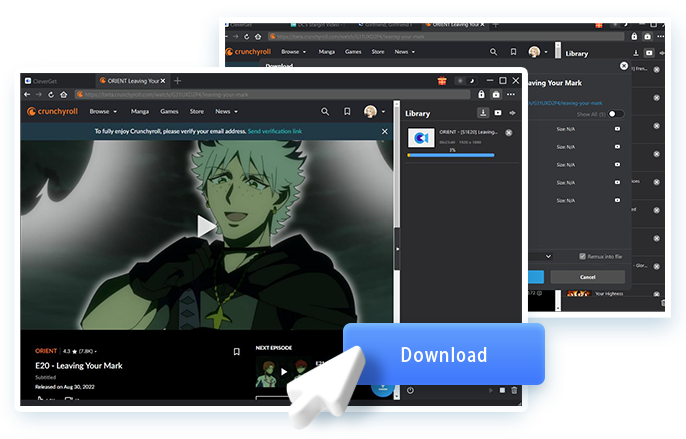Expand the profile avatar dropdown arrow
The width and height of the screenshot is (686, 439).
(383, 112)
